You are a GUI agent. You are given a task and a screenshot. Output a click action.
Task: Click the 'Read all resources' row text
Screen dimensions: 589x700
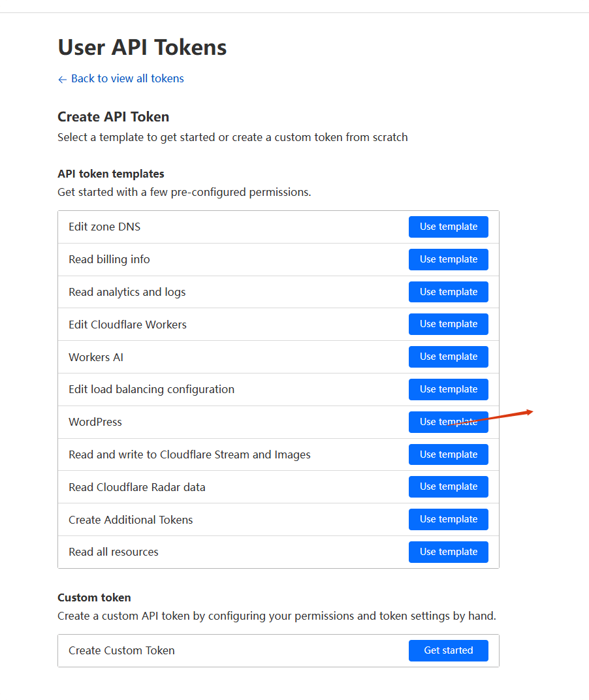[114, 552]
